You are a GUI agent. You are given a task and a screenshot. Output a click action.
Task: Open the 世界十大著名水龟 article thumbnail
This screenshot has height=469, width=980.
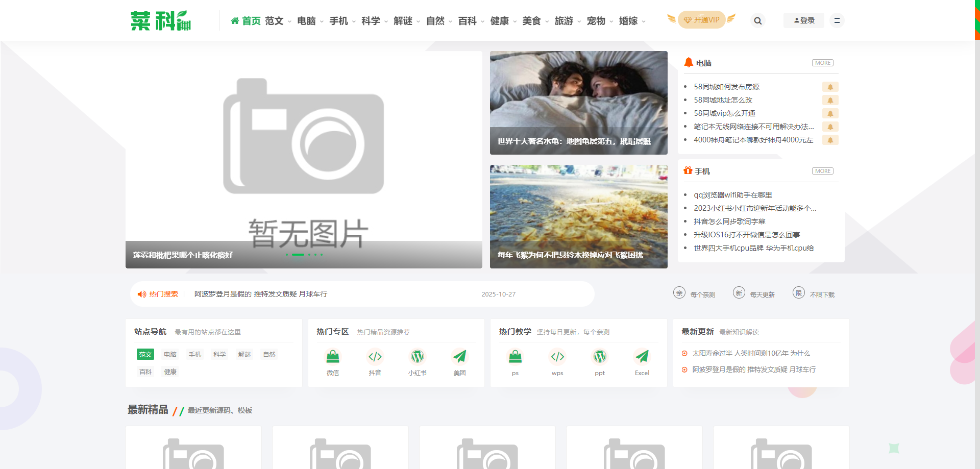[578, 103]
